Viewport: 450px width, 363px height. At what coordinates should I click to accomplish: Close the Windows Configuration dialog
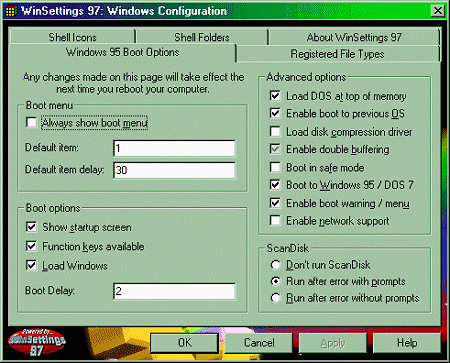pos(438,11)
